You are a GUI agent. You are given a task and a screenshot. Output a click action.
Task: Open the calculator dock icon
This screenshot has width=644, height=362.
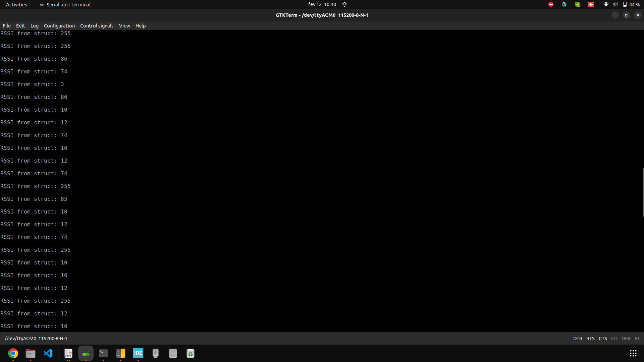[x=121, y=353]
